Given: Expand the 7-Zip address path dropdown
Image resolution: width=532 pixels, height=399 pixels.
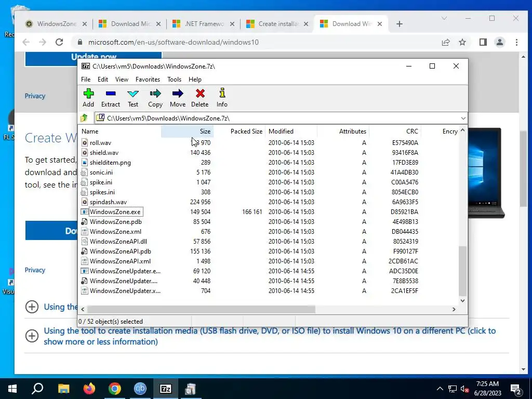Looking at the screenshot, I should click(x=463, y=118).
